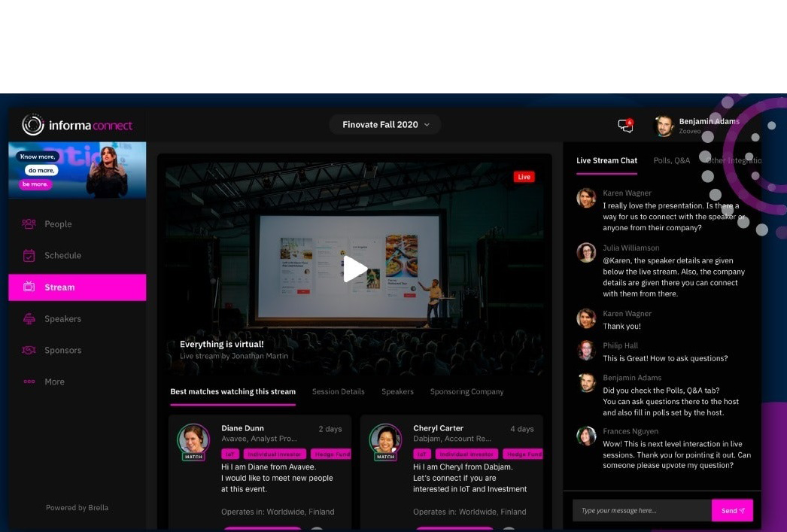Click the 2 days label on Diane's card
This screenshot has width=787, height=532.
coord(330,429)
